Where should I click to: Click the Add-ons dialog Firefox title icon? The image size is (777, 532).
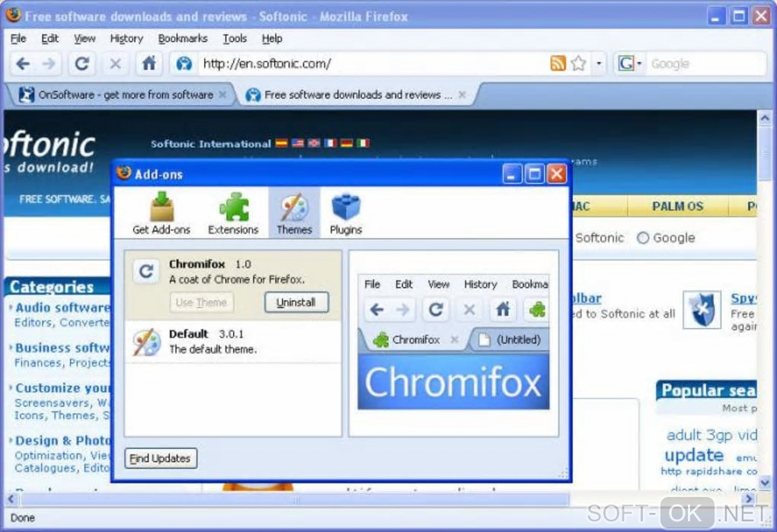pyautogui.click(x=123, y=174)
